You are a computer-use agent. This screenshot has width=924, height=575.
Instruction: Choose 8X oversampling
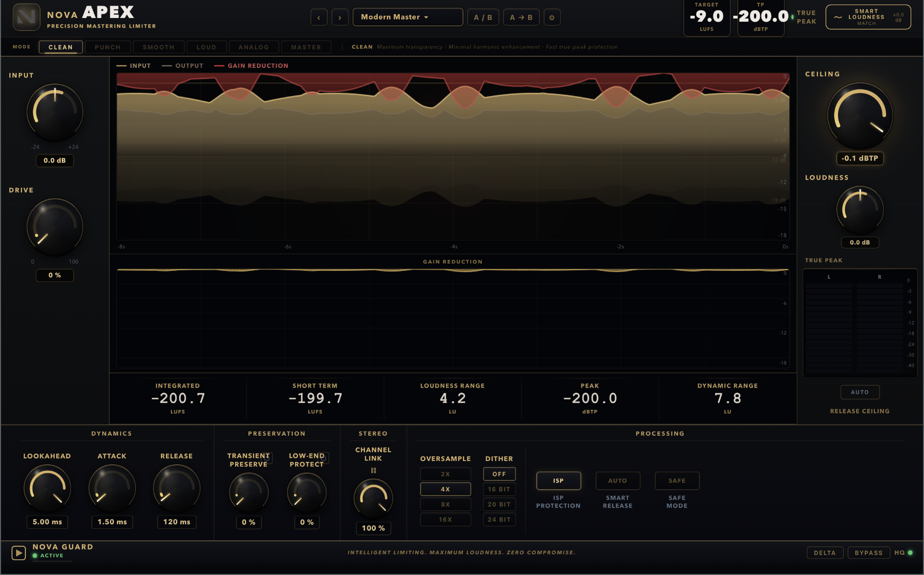445,504
